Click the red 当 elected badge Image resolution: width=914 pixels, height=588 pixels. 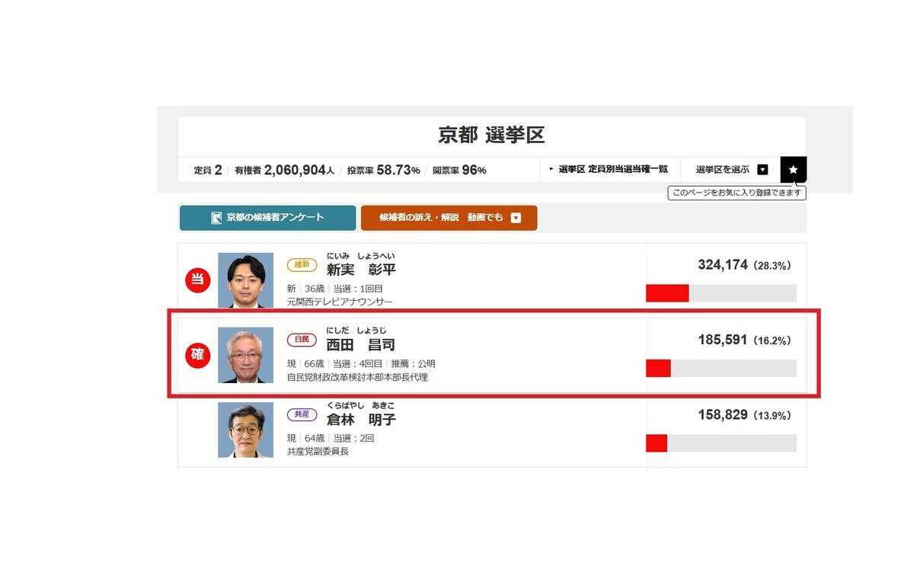pos(197,280)
